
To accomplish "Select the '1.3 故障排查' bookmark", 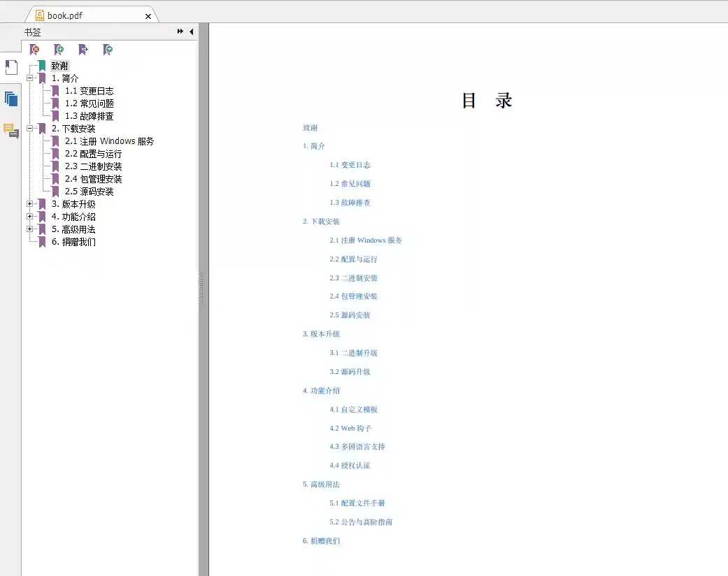I will coord(89,116).
